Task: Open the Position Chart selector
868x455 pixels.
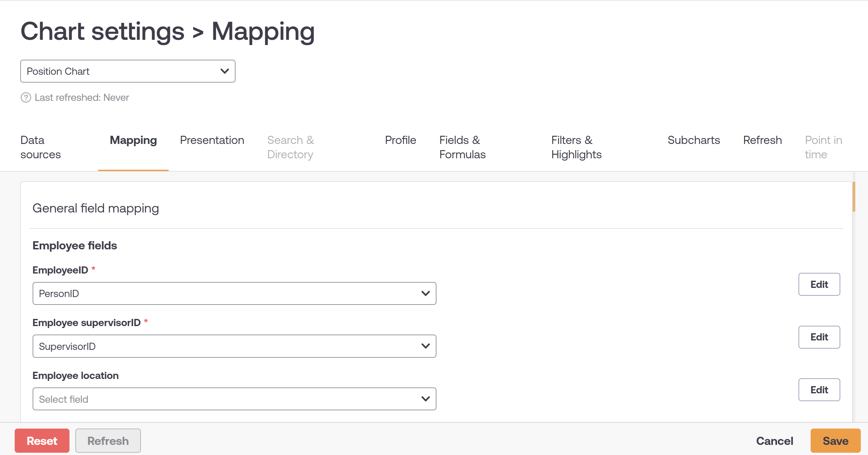Action: coord(127,71)
